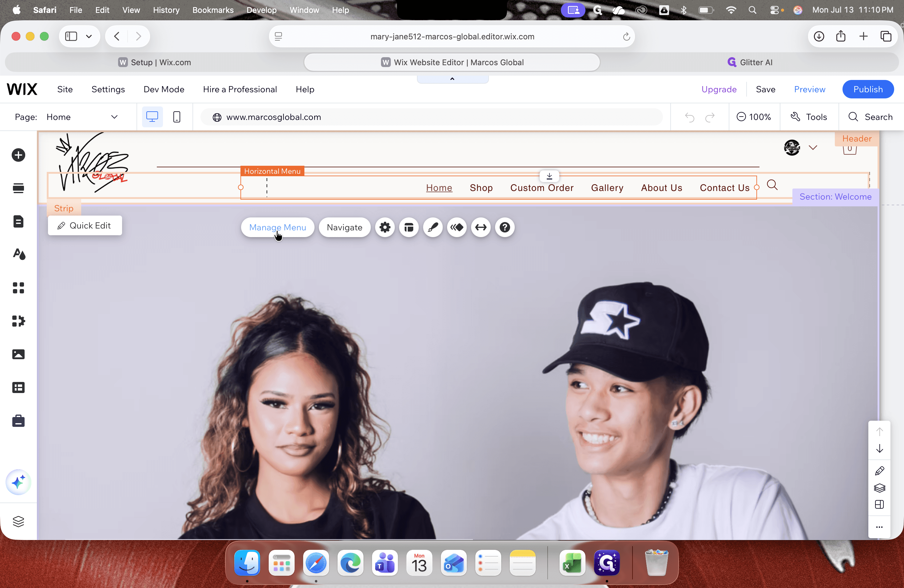Open the Settings menu in the Wix top bar
Screen dimensions: 904x588
point(108,89)
